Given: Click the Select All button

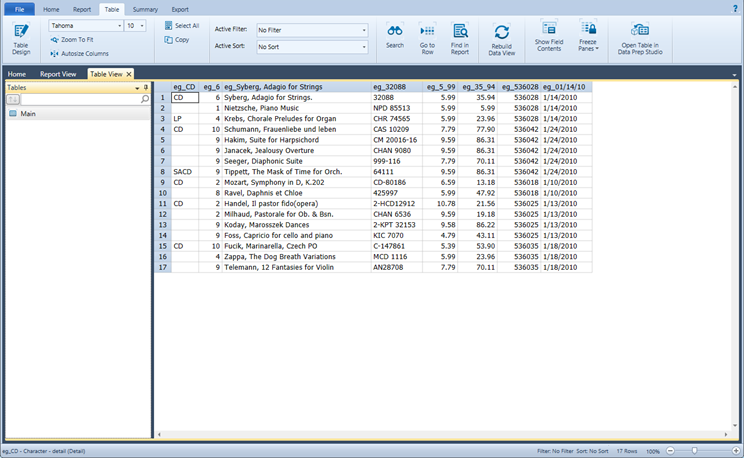Looking at the screenshot, I should [x=181, y=26].
